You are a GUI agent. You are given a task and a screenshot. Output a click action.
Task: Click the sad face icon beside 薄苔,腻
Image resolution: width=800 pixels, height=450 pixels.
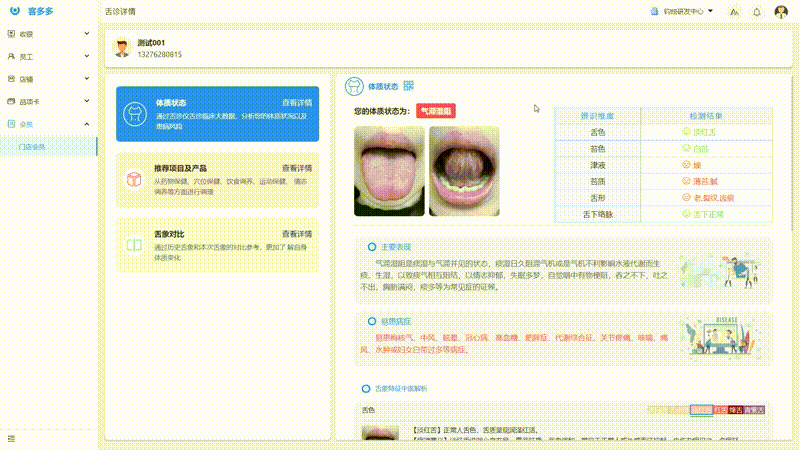point(686,181)
